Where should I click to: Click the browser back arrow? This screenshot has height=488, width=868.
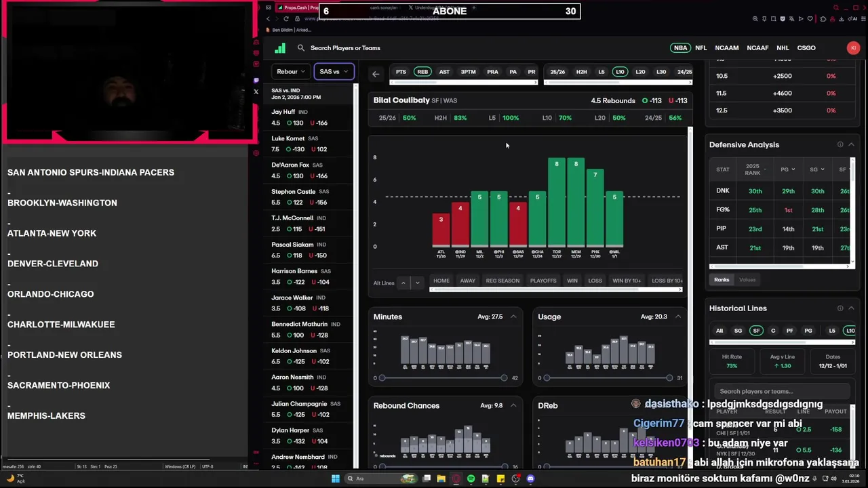269,19
